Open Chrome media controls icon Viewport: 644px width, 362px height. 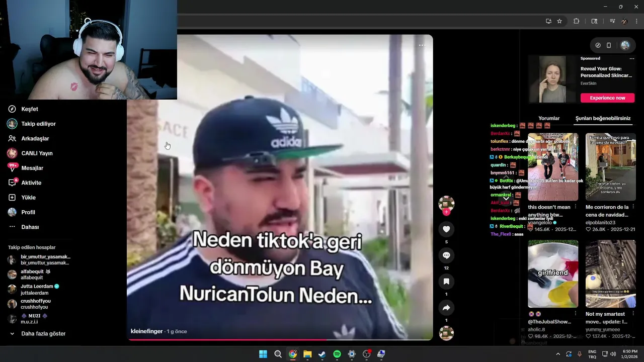[612, 21]
